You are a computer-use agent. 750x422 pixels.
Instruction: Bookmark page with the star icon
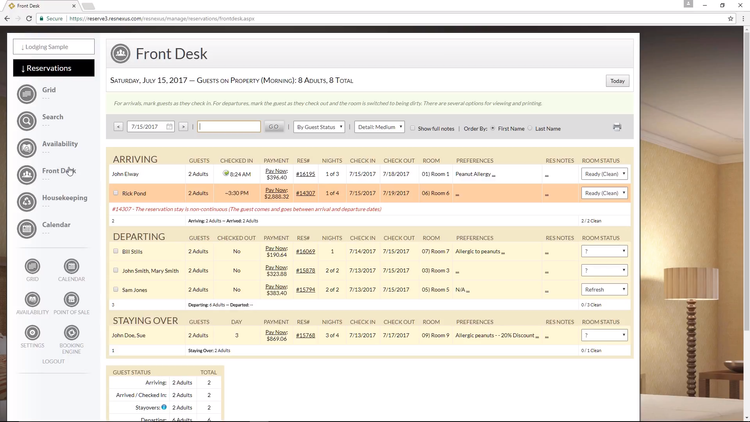pos(730,19)
